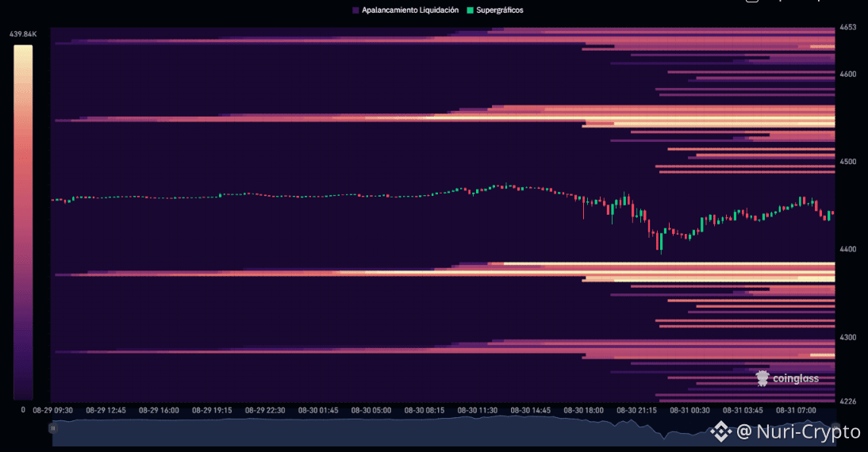
Task: Click the 08-30 21:15 time label
Action: (x=637, y=411)
